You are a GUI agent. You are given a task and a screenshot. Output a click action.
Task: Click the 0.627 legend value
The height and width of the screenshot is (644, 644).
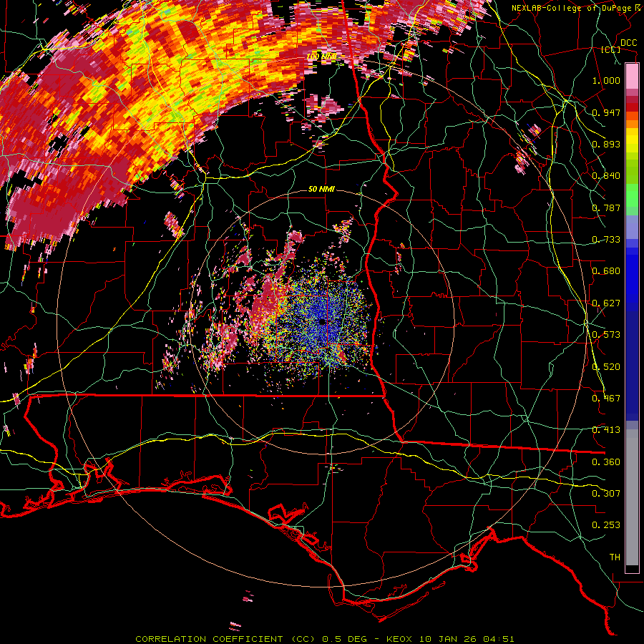click(x=606, y=303)
